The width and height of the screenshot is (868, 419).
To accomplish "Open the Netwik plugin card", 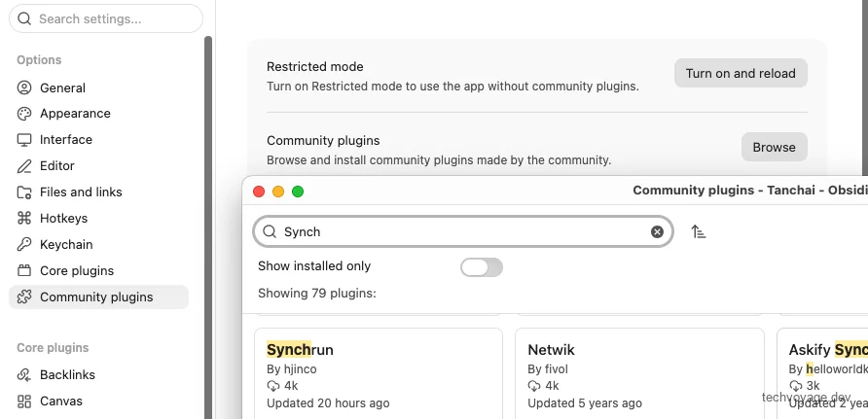I will click(640, 373).
